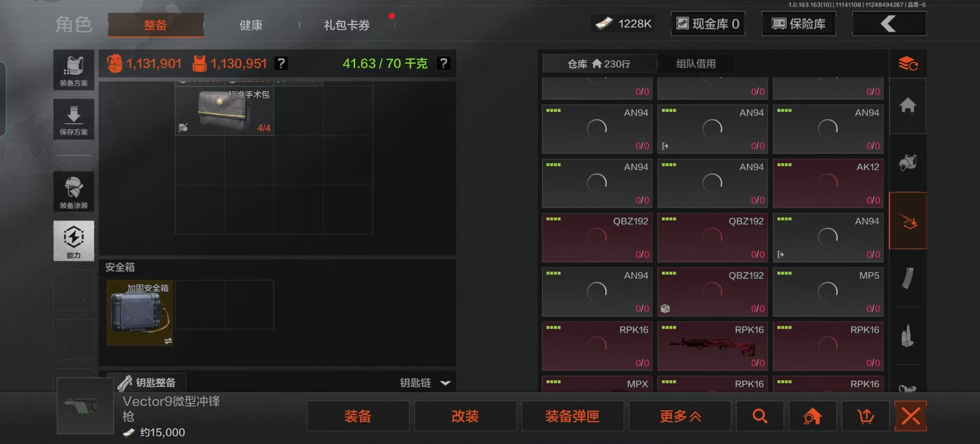Screen dimensions: 980x444
Task: Click the Vector9 weapon thumbnail
Action: click(85, 406)
